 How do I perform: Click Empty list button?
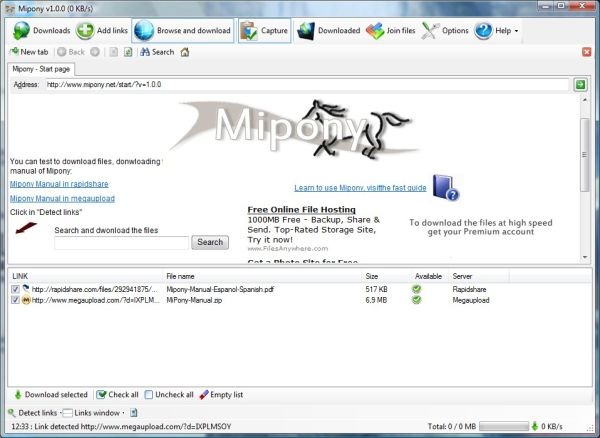pos(221,395)
